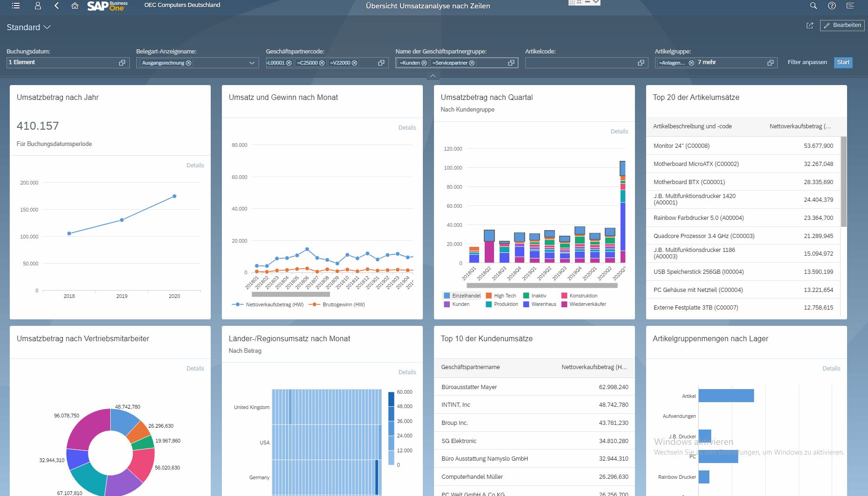Image resolution: width=868 pixels, height=496 pixels.
Task: Click Filter anpassen link
Action: click(807, 62)
